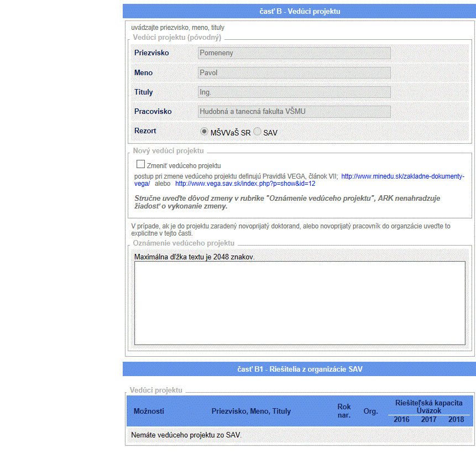Click the 2018 capacity column header
476x453 pixels.
click(x=456, y=420)
